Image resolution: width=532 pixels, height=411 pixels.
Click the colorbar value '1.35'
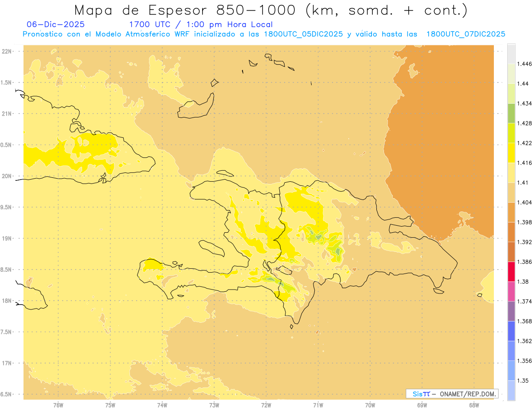524,380
